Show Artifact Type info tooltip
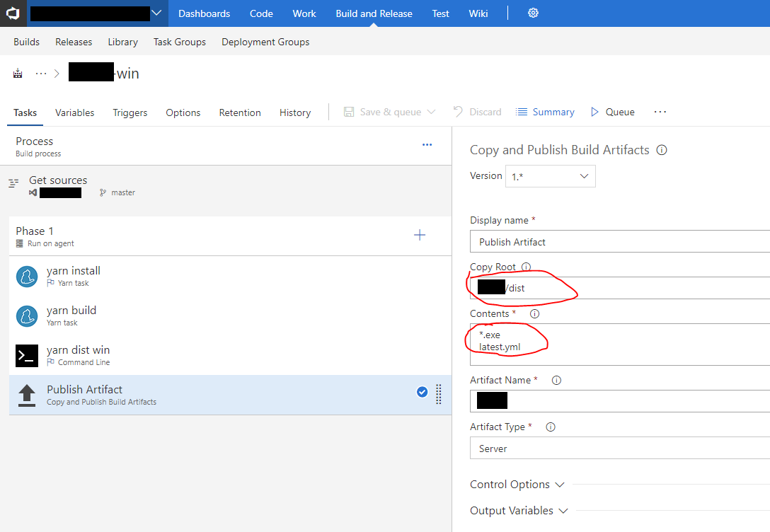 coord(551,427)
